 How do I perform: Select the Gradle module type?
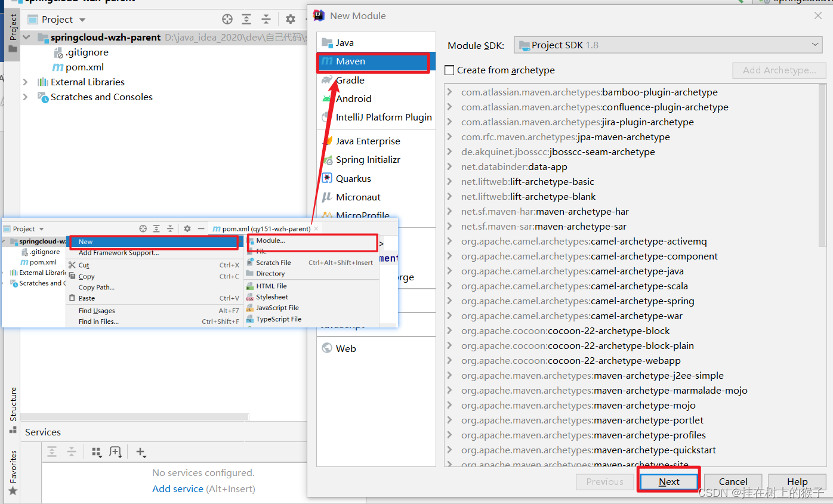tap(376, 80)
